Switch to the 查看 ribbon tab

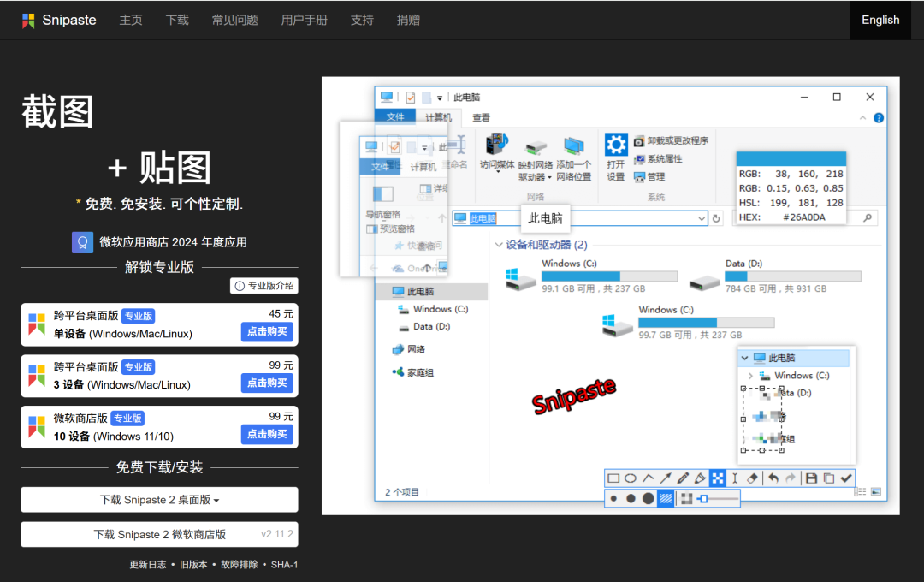[481, 117]
